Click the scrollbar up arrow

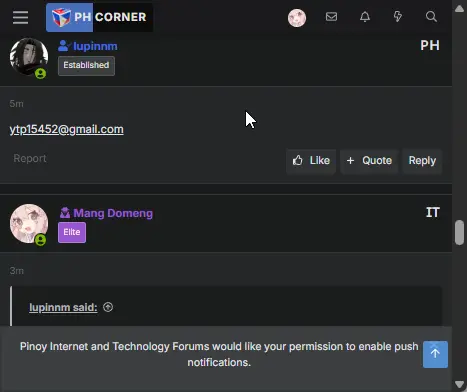click(x=459, y=9)
